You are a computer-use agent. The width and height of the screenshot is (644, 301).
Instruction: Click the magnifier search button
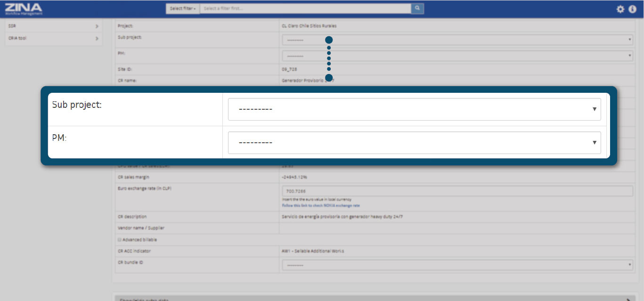[417, 8]
